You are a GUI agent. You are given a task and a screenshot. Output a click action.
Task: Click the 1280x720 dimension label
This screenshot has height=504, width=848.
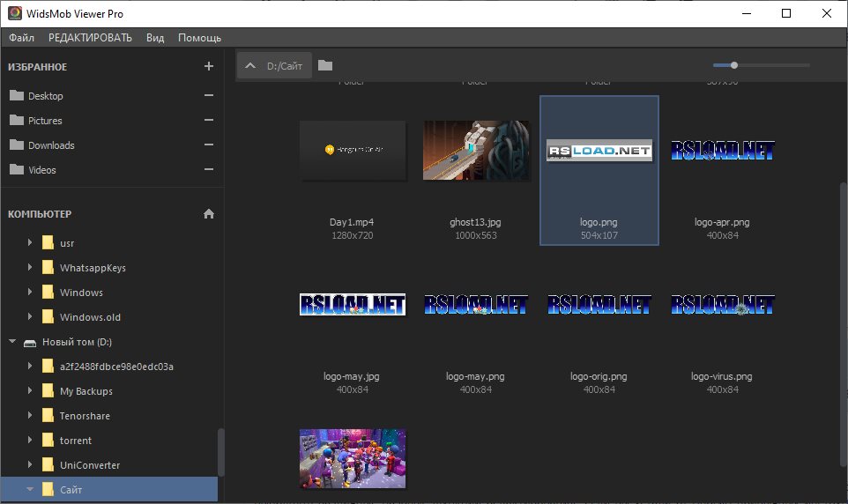(x=353, y=235)
